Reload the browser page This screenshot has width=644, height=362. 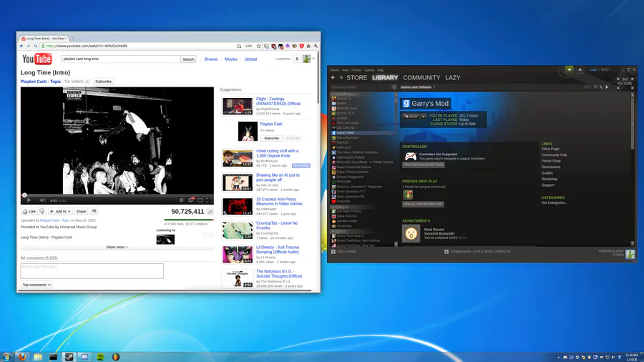[35, 46]
